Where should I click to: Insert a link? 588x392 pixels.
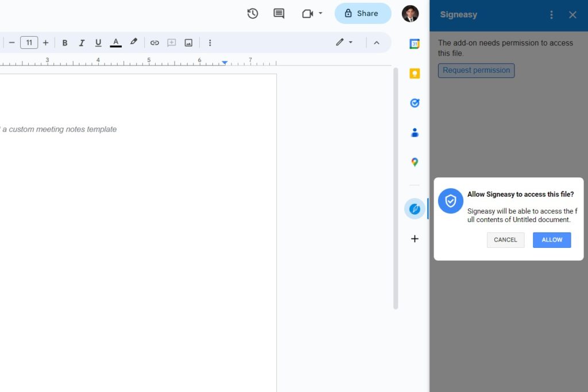tap(154, 42)
